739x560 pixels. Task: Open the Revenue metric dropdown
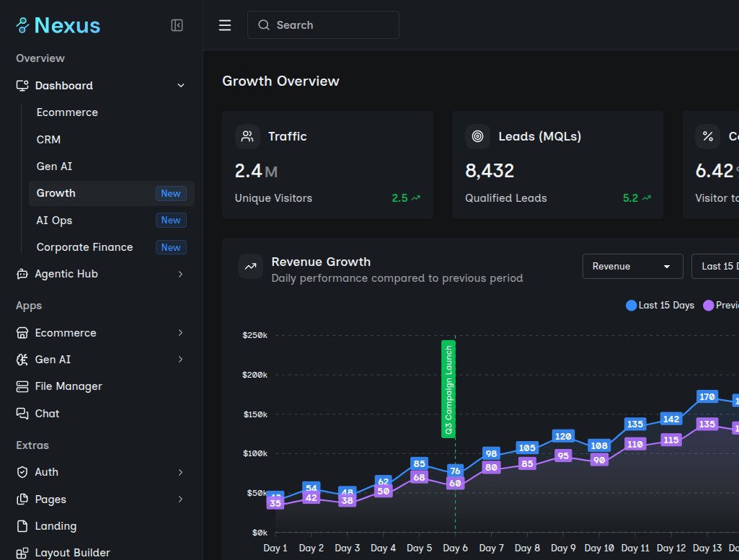coord(632,267)
